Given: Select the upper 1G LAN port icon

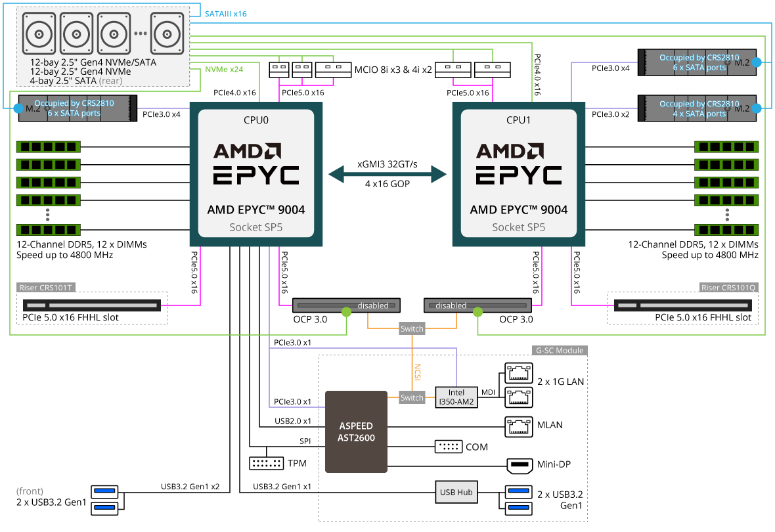Looking at the screenshot, I should 517,374.
